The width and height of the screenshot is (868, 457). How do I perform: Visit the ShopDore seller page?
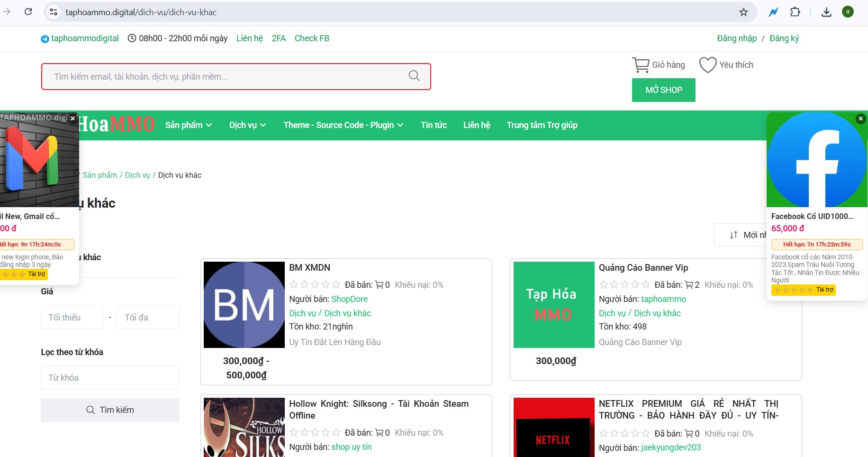click(x=350, y=299)
